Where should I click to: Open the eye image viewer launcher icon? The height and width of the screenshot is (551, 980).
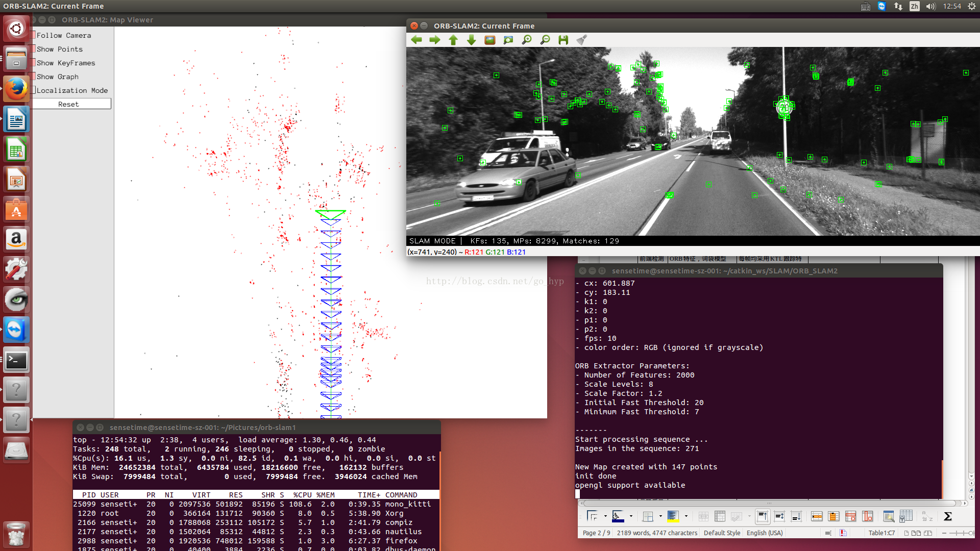16,300
